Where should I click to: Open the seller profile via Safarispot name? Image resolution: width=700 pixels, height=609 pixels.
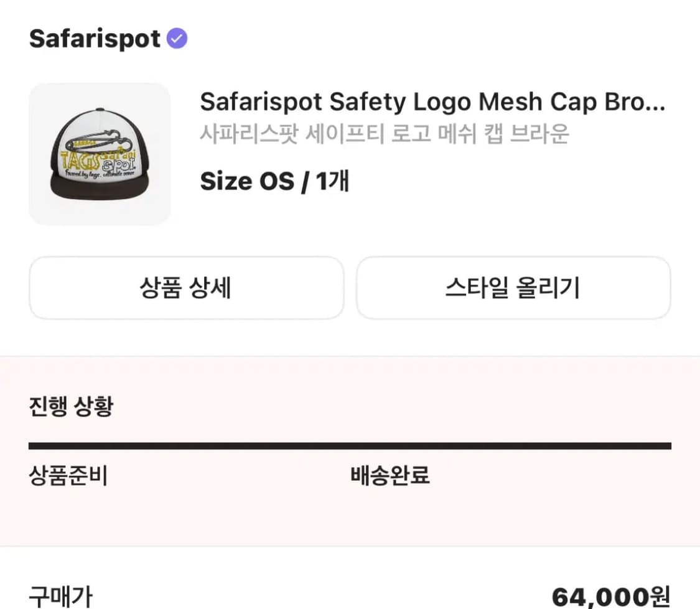click(93, 39)
